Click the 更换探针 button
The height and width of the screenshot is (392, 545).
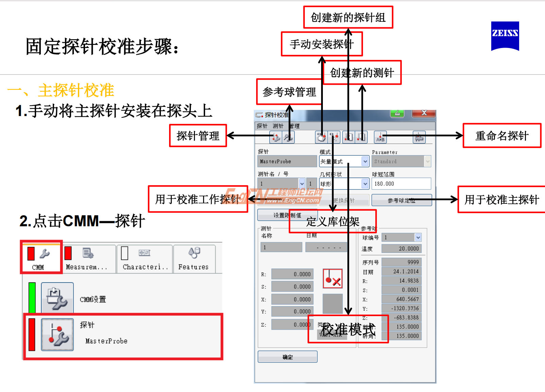344,200
